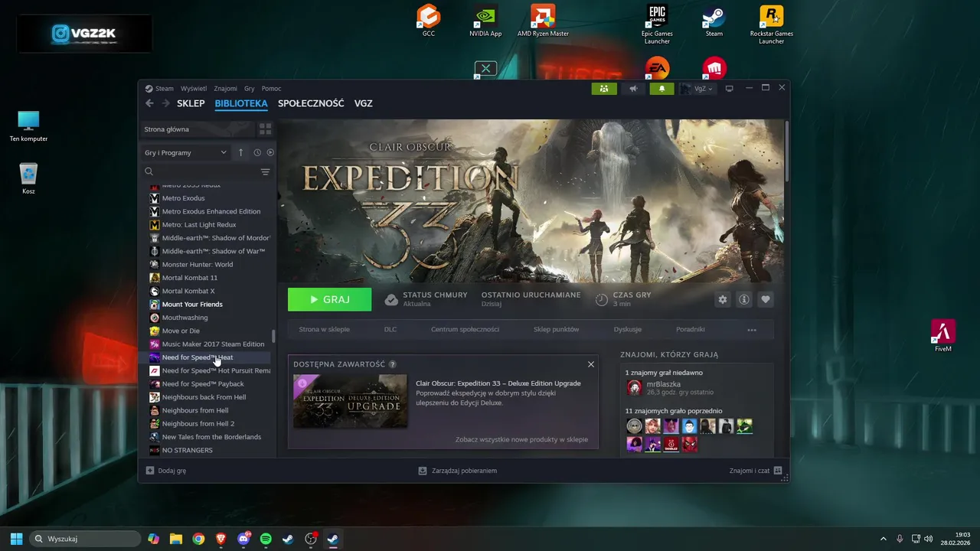
Task: Open the collections grid view icon
Action: 265,129
